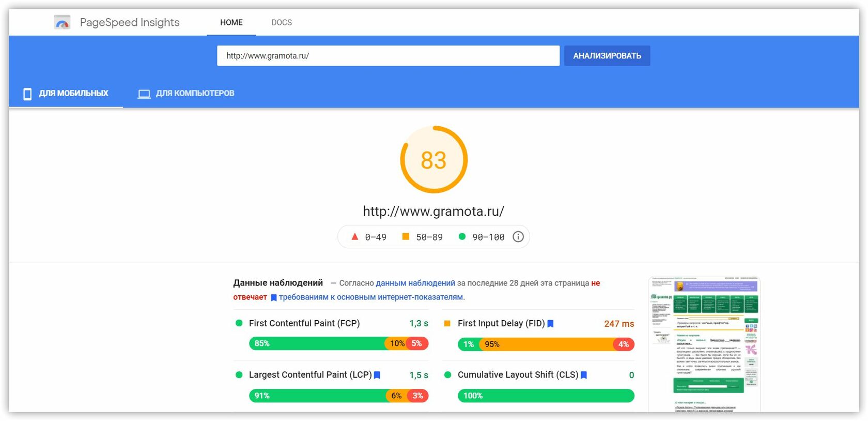Click the PageSpeed Insights logo icon
The image size is (868, 421).
tap(62, 22)
